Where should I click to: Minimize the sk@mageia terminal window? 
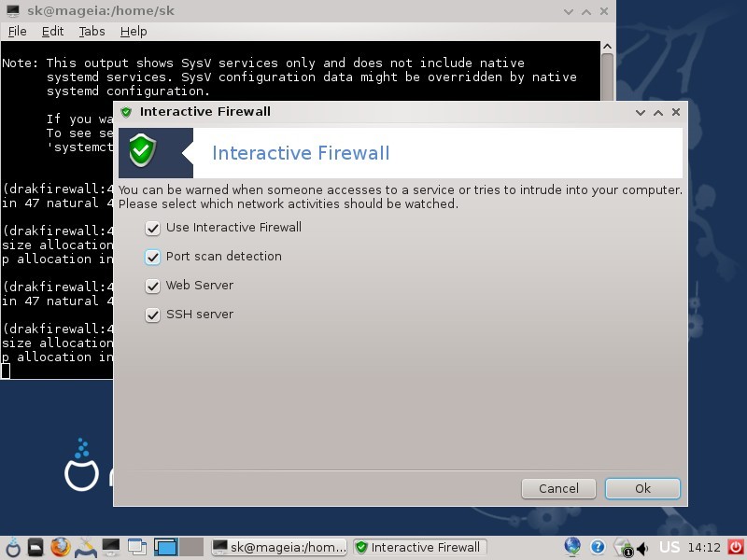pos(569,11)
